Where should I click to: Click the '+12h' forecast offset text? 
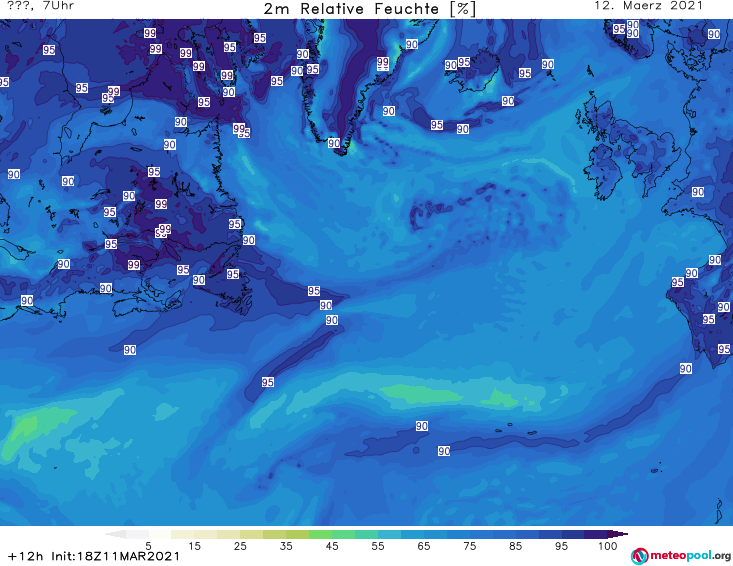tap(26, 556)
